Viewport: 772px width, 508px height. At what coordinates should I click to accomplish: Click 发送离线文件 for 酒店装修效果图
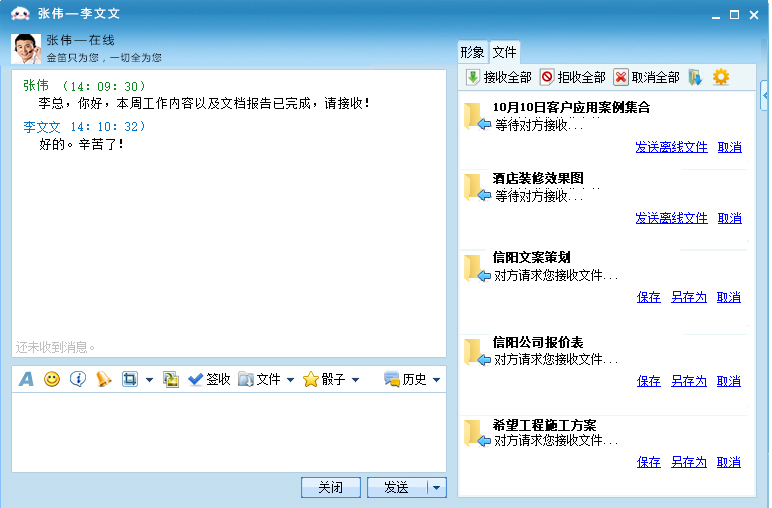671,218
